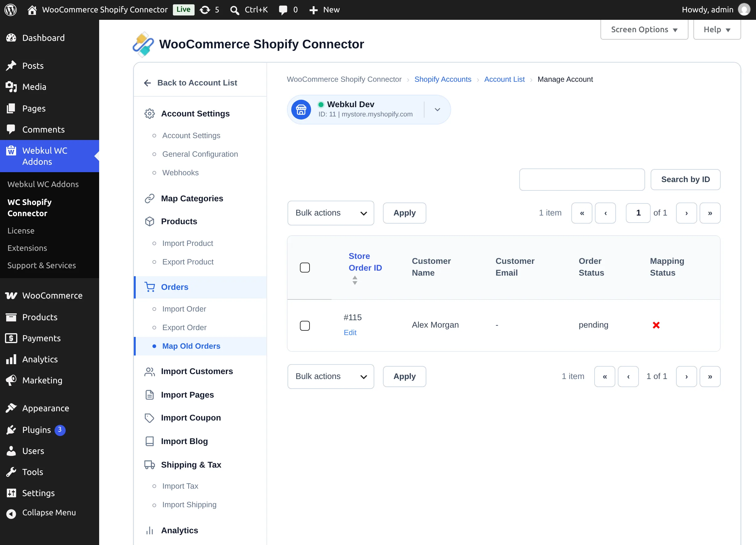Click the Search by ID button
The image size is (756, 545).
[x=685, y=180]
